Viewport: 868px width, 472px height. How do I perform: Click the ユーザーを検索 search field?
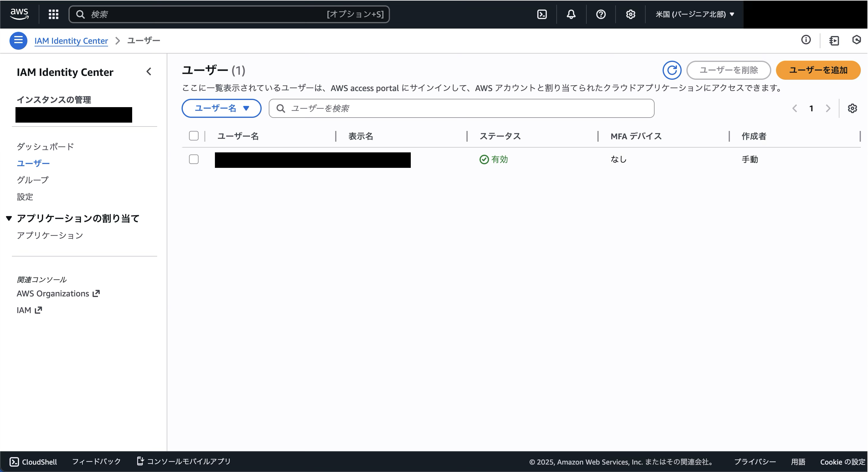[x=462, y=108]
